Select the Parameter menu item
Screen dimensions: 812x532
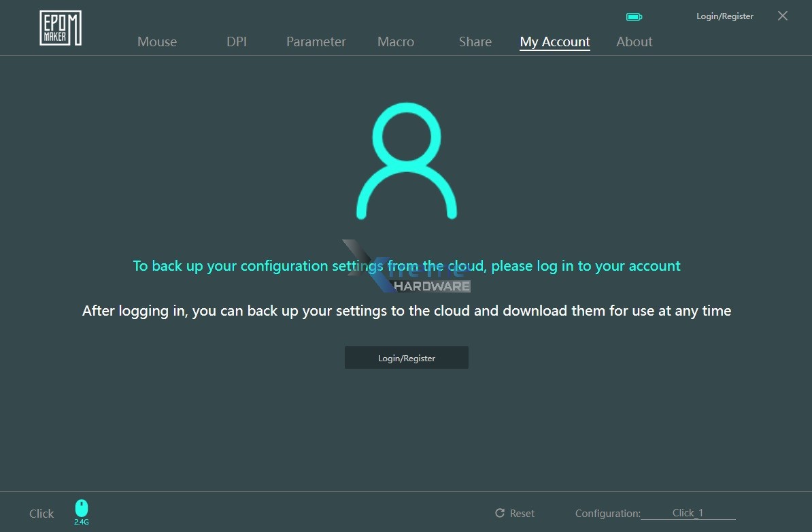pyautogui.click(x=316, y=41)
